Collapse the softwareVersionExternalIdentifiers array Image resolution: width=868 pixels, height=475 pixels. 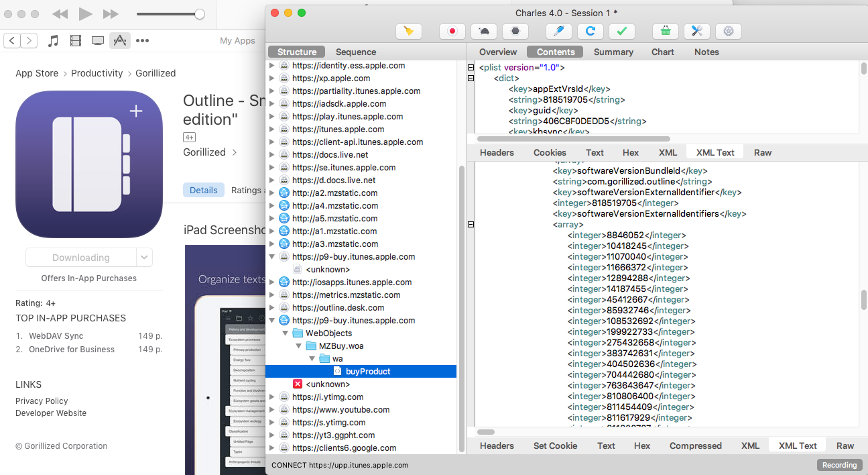(x=471, y=225)
